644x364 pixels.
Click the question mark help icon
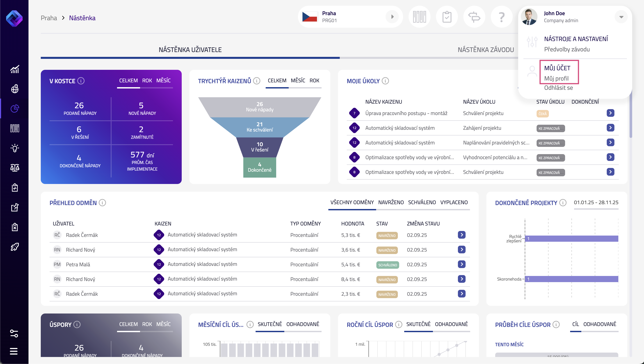[501, 17]
